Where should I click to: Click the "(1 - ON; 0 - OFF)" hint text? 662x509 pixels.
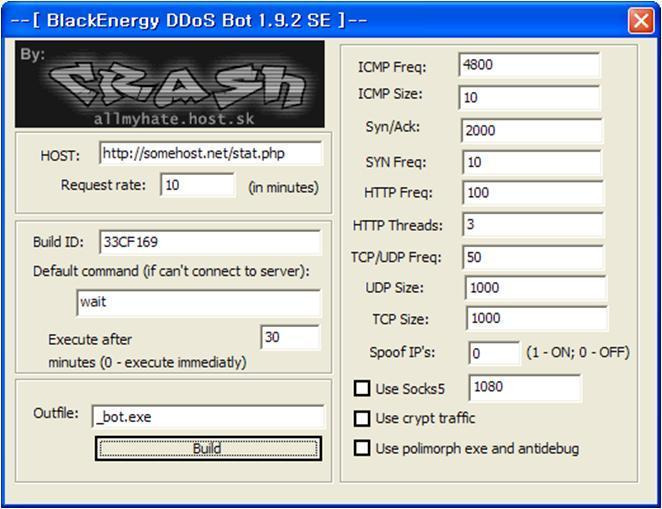(578, 352)
